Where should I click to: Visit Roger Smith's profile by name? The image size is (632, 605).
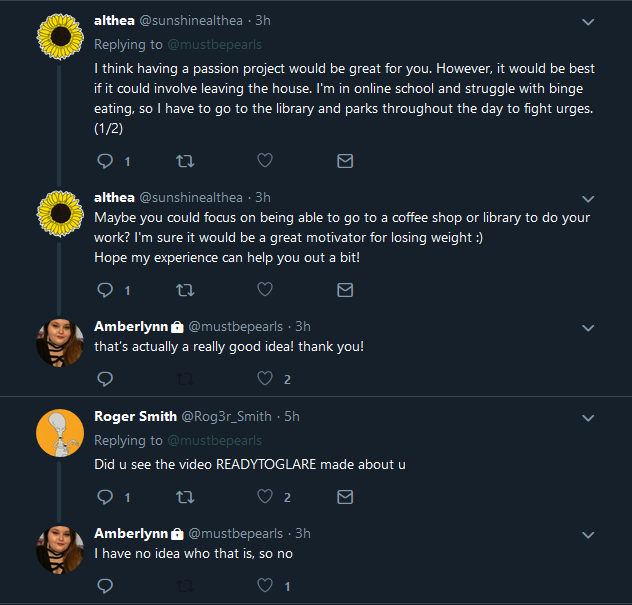(x=135, y=416)
